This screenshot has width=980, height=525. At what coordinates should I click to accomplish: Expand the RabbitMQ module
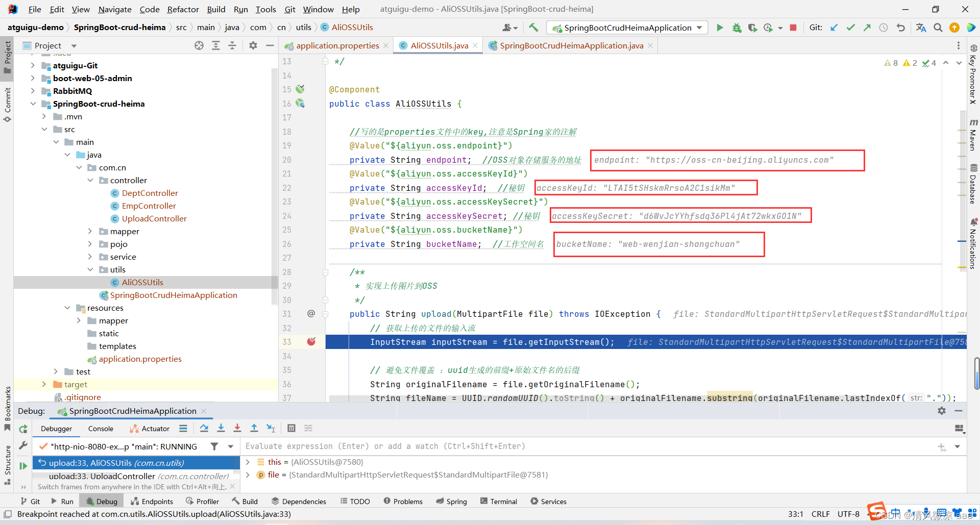click(x=33, y=91)
